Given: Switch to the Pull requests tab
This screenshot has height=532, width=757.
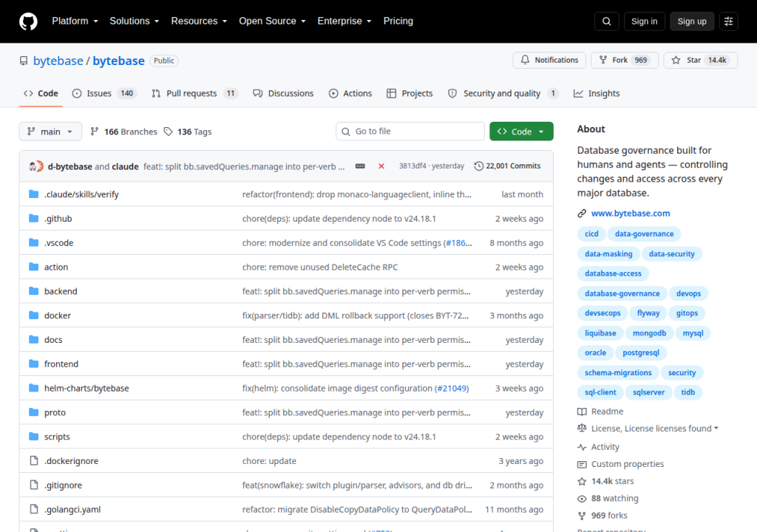Looking at the screenshot, I should click(x=194, y=93).
